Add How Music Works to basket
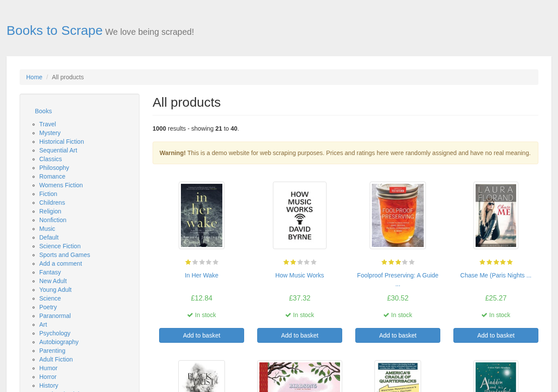This screenshot has width=558, height=392. (299, 335)
